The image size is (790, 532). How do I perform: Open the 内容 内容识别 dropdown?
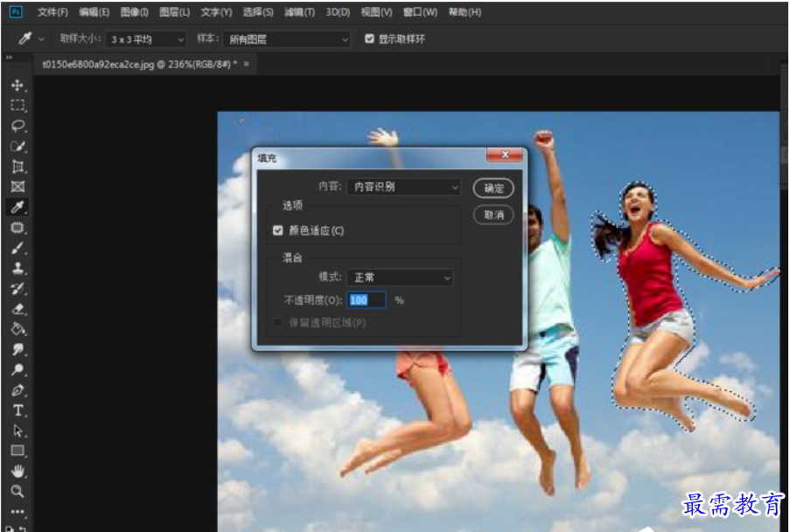[x=403, y=187]
